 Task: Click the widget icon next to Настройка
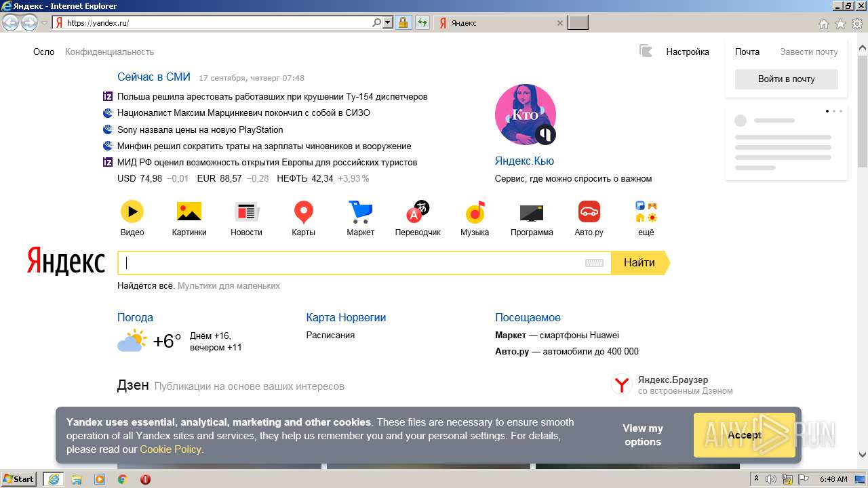[646, 51]
